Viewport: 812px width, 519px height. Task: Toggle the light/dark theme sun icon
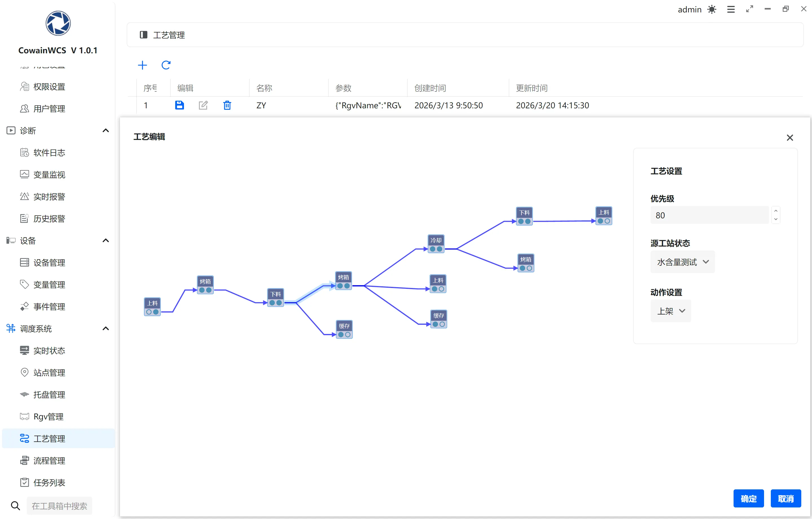(712, 9)
